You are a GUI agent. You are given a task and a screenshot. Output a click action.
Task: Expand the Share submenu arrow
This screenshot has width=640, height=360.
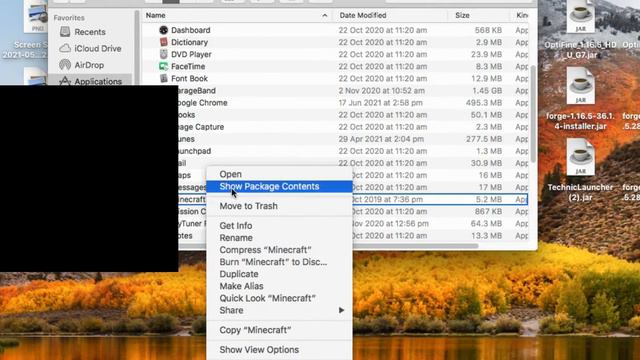(x=341, y=310)
